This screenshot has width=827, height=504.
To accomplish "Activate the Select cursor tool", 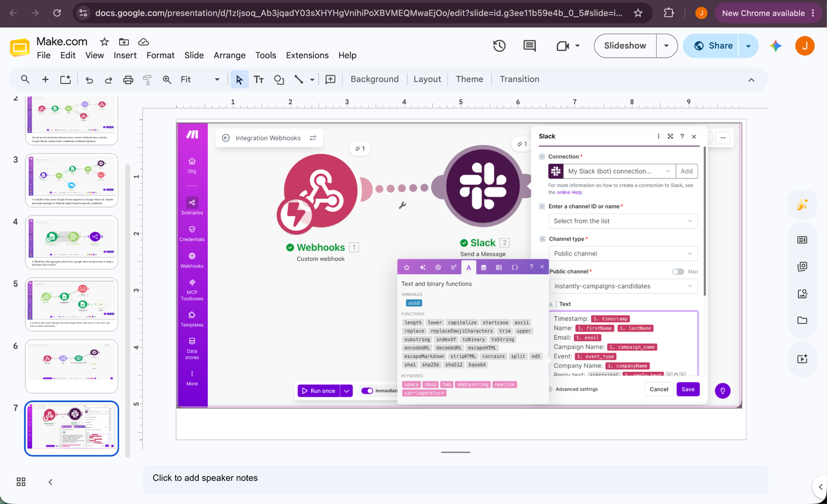I will click(x=239, y=80).
